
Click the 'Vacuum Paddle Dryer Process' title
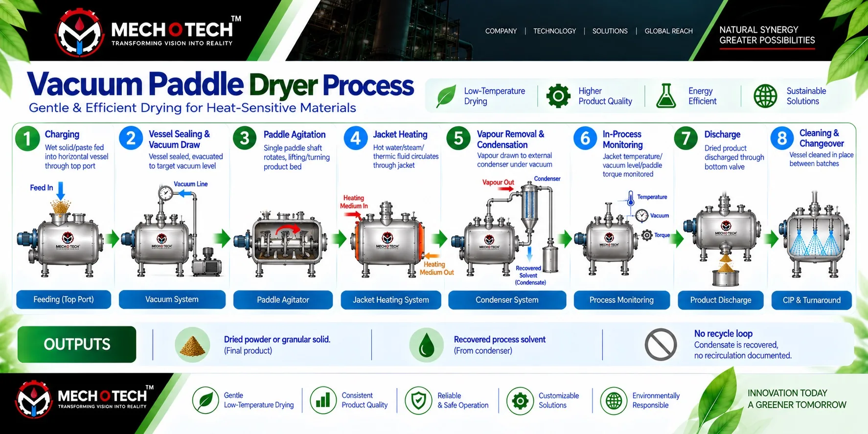click(x=221, y=84)
